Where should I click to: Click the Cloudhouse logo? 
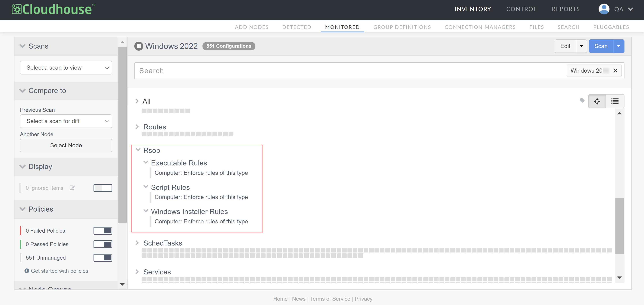click(54, 9)
